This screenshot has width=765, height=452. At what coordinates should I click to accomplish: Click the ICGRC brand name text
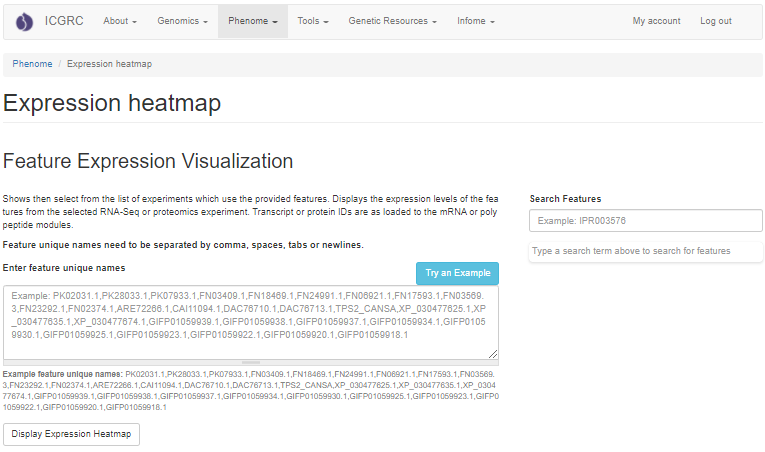63,21
